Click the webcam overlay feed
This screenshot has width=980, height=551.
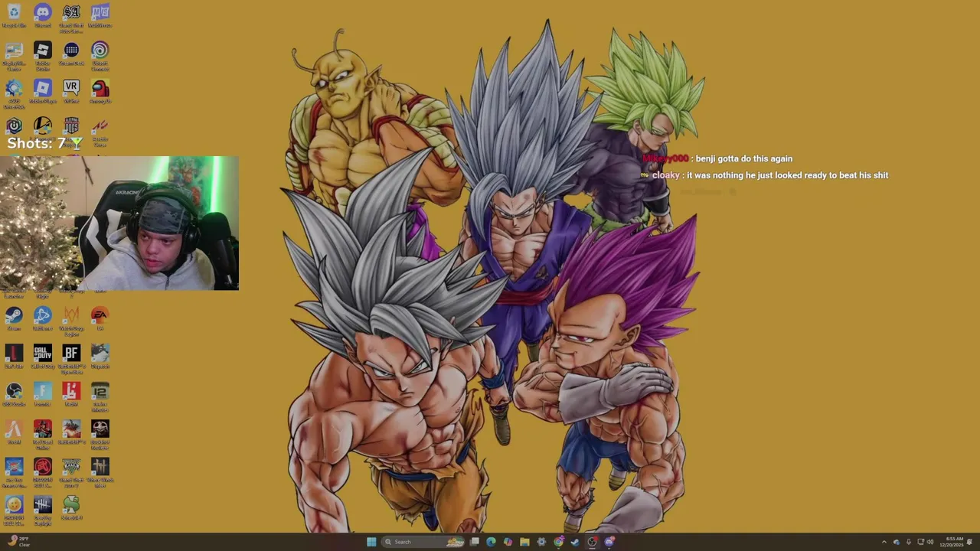(x=119, y=223)
